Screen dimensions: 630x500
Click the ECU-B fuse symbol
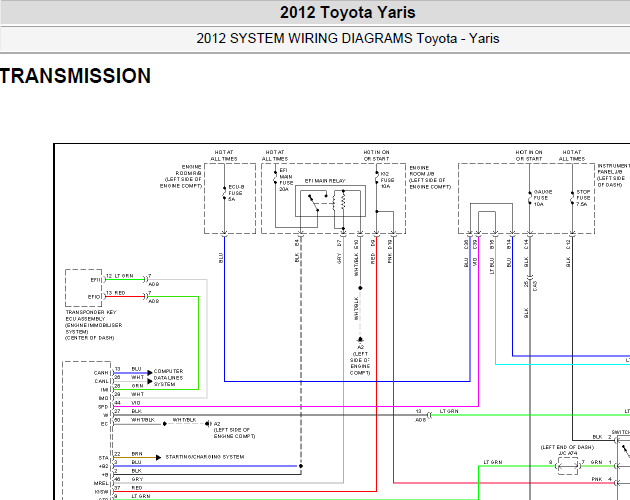[x=224, y=193]
